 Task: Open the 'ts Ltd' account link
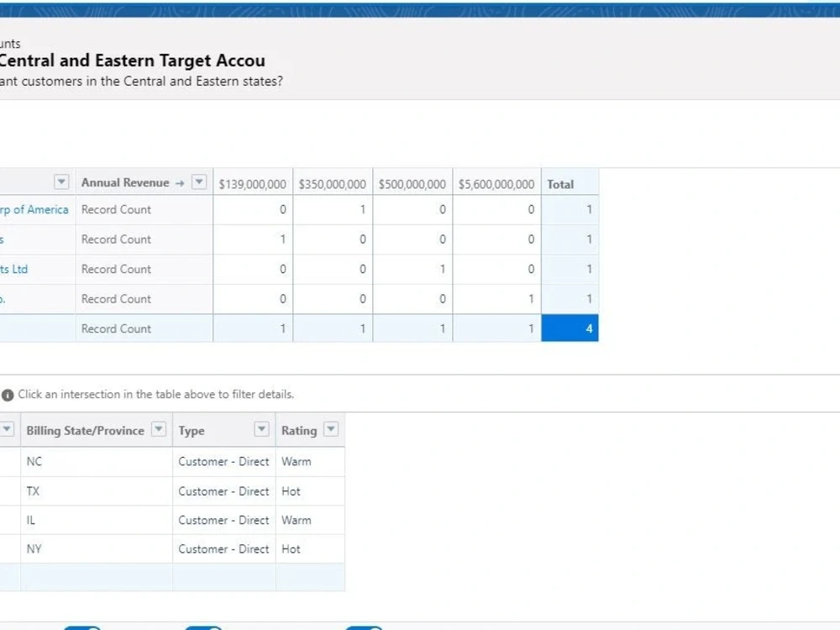coord(14,269)
